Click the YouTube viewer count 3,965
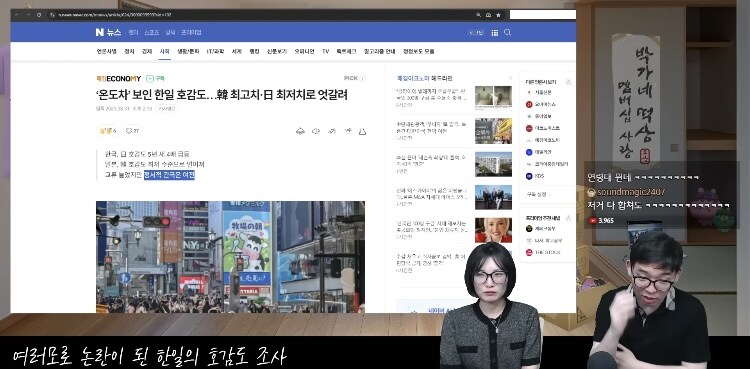 tap(602, 221)
